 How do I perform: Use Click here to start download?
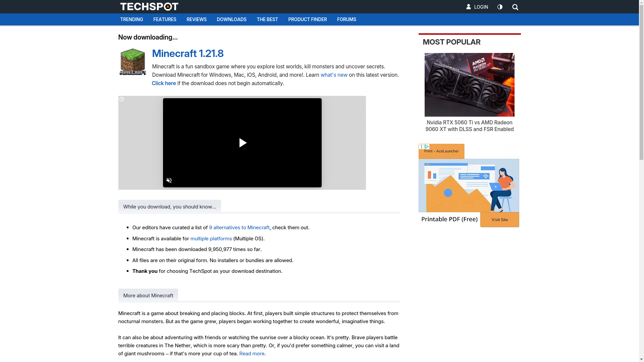pos(164,83)
